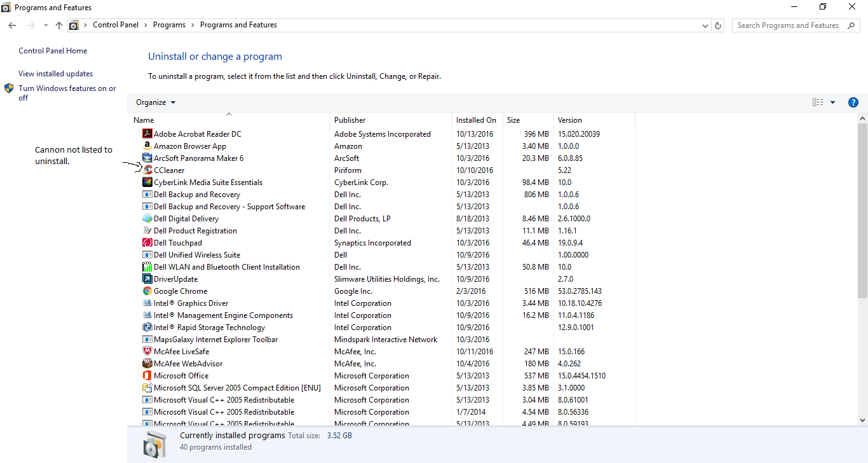Click the refresh button in address bar
Viewport: 868px width, 463px height.
click(718, 25)
